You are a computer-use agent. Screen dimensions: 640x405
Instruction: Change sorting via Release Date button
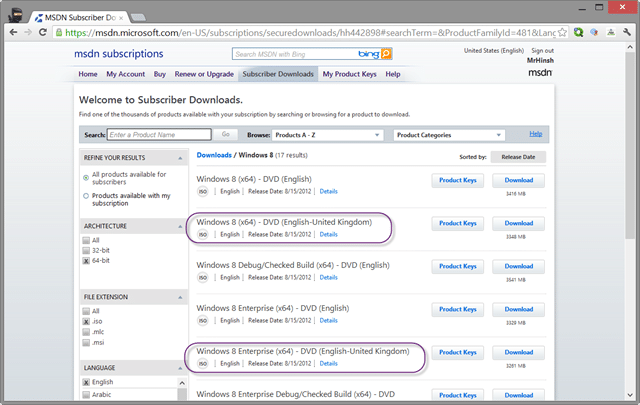pyautogui.click(x=518, y=157)
